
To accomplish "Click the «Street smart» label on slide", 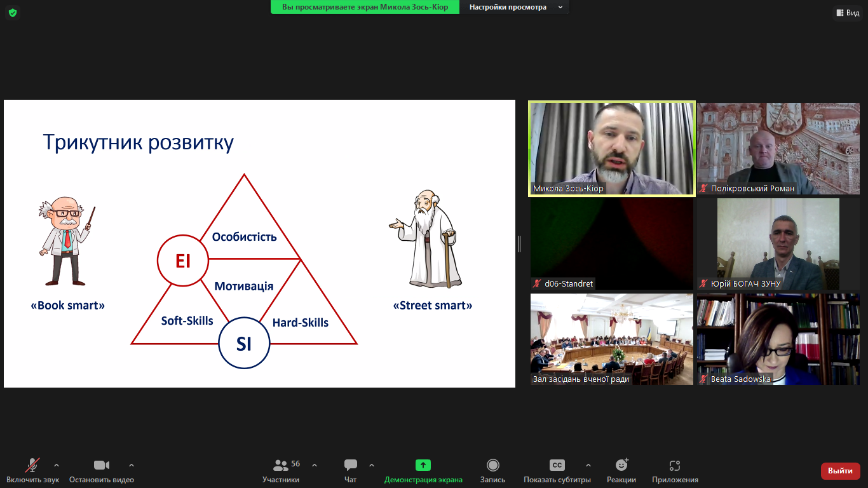I will (x=433, y=306).
